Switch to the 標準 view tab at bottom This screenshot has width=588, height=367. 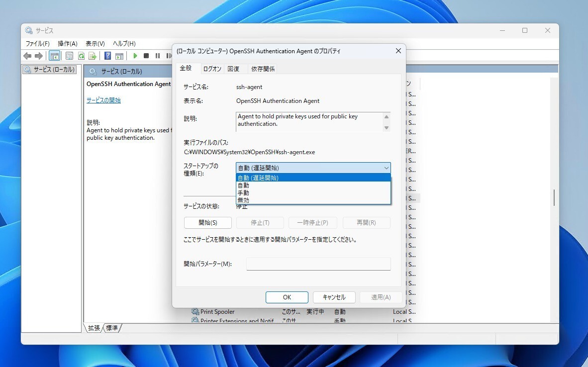click(112, 328)
